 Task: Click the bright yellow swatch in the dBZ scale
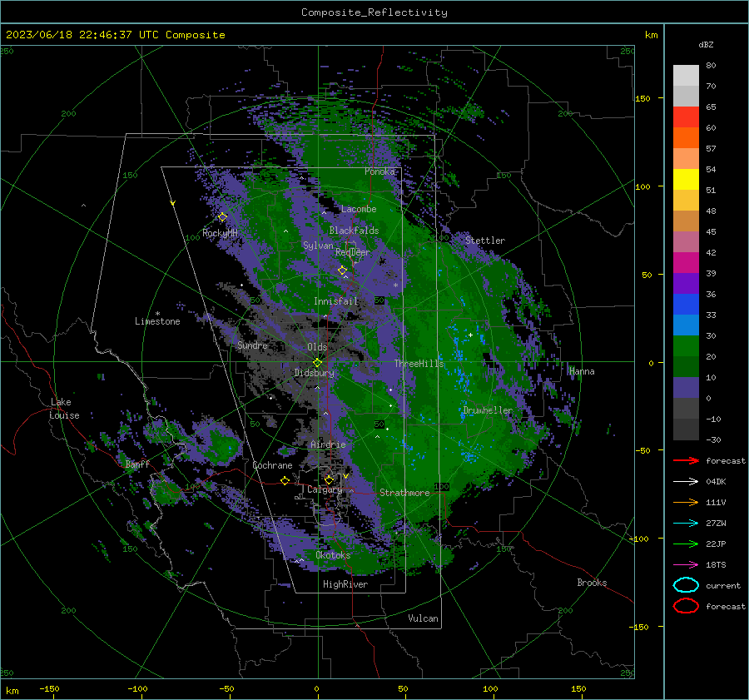(x=686, y=179)
